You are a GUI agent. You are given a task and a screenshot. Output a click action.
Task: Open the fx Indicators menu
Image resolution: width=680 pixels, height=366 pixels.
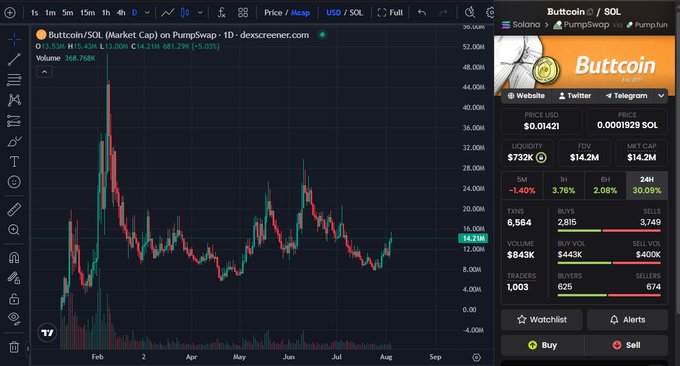(221, 13)
